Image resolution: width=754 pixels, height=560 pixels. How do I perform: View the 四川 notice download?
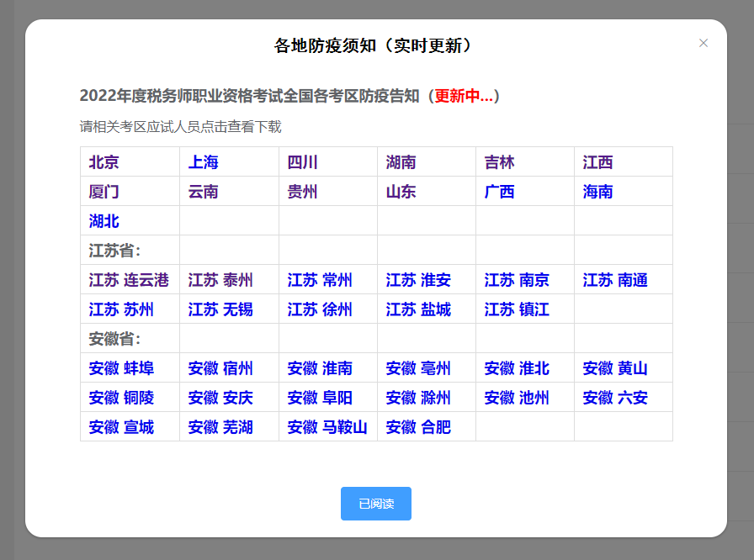coord(303,162)
